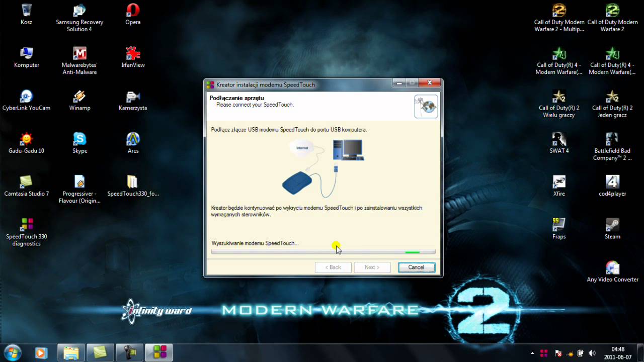Click the modem search progress bar
The image size is (644, 362).
click(x=323, y=251)
